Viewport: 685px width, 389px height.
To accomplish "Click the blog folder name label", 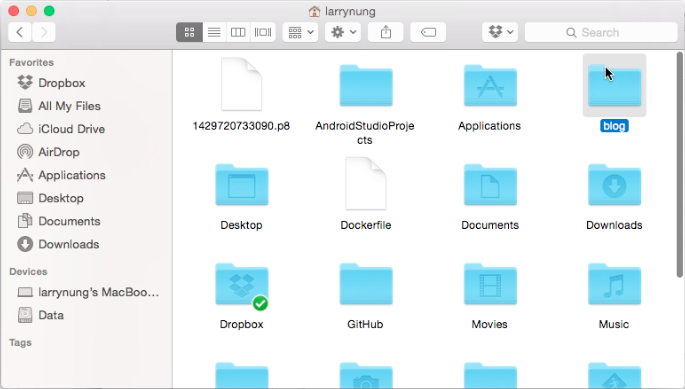I will coord(614,126).
